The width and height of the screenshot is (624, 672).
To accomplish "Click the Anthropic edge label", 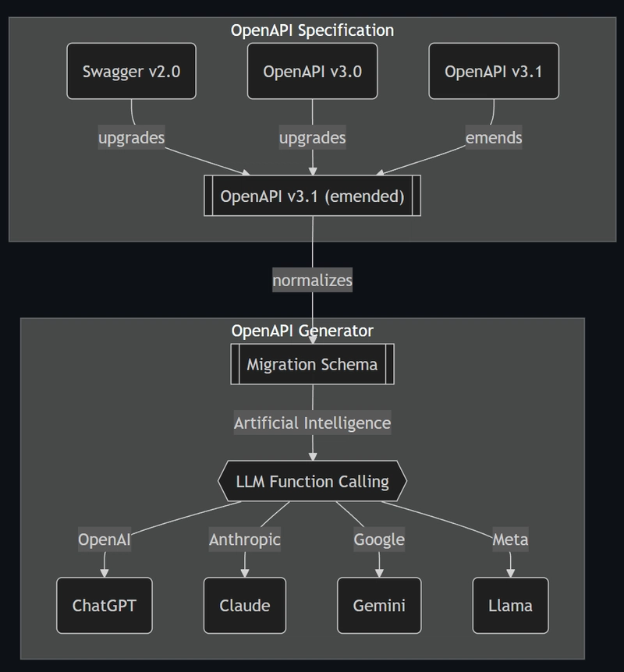I will coord(245,539).
